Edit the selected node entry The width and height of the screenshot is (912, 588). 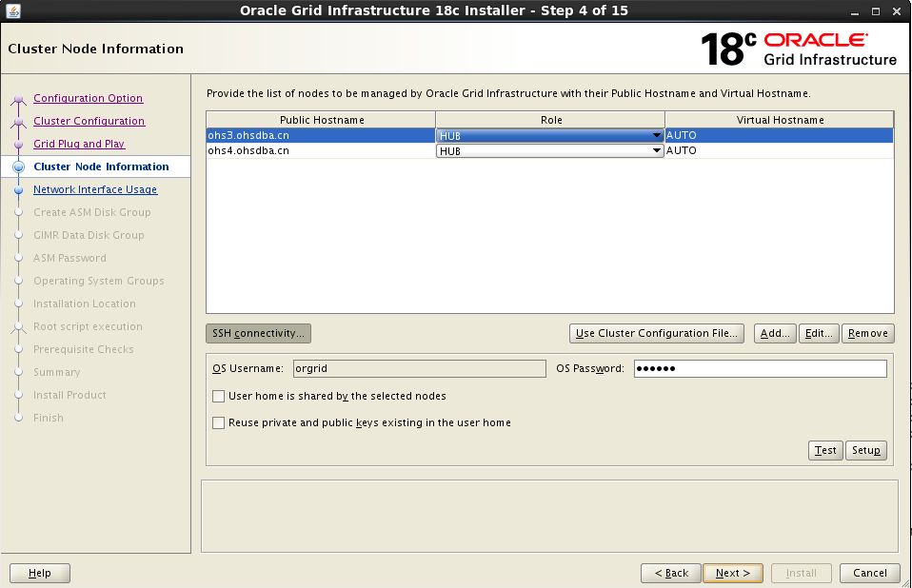tap(819, 334)
